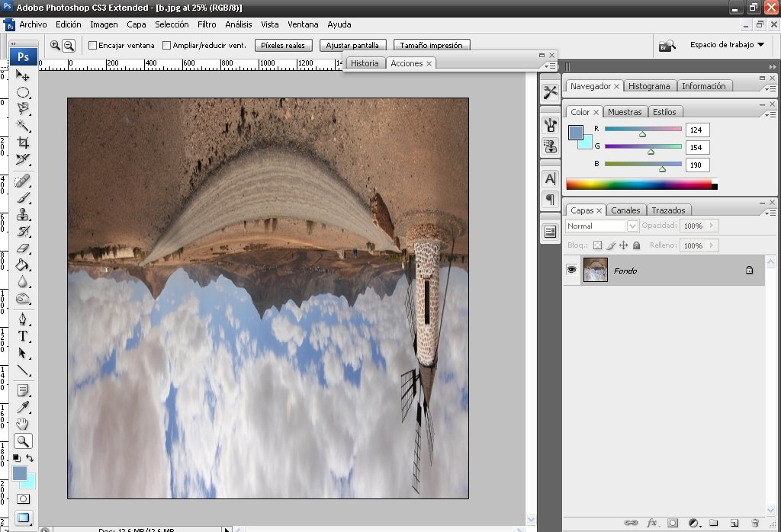Choose the Paint Bucket tool
The image size is (781, 532).
pyautogui.click(x=23, y=264)
